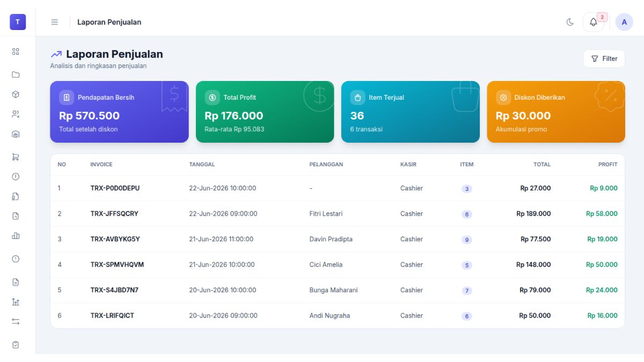Open the clipboard check icon in sidebar
Viewport: 644px width, 362px height.
(x=16, y=345)
